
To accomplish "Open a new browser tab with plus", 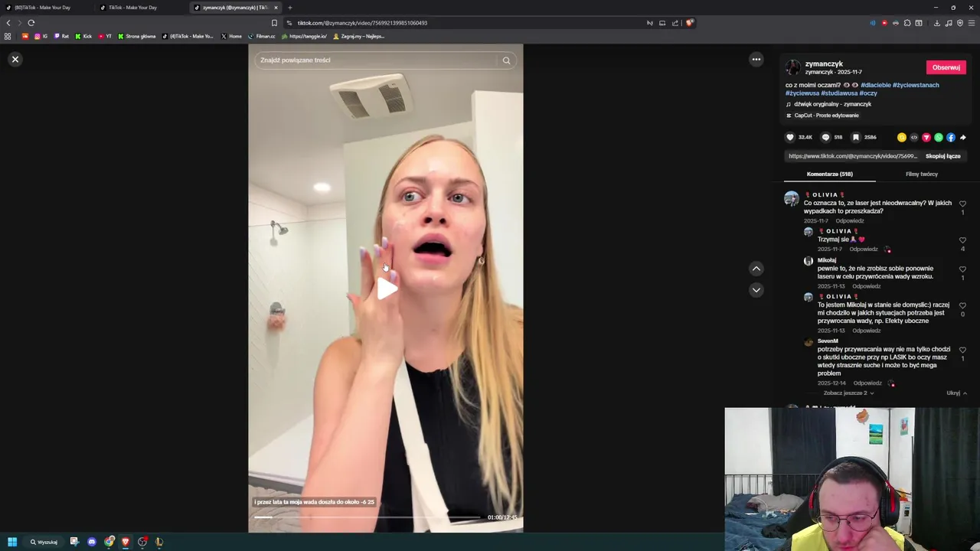I will (289, 8).
